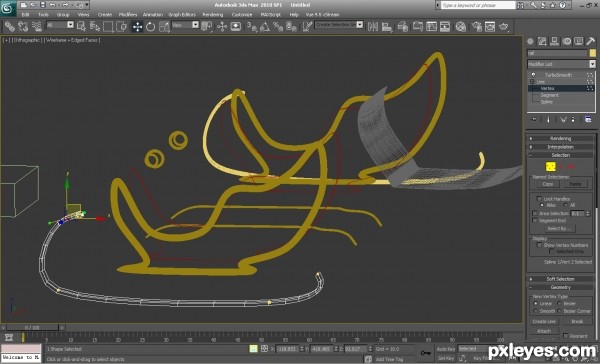Screen dimensions: 600x364
Task: Enable the Lock Handles checkbox
Action: (x=539, y=199)
